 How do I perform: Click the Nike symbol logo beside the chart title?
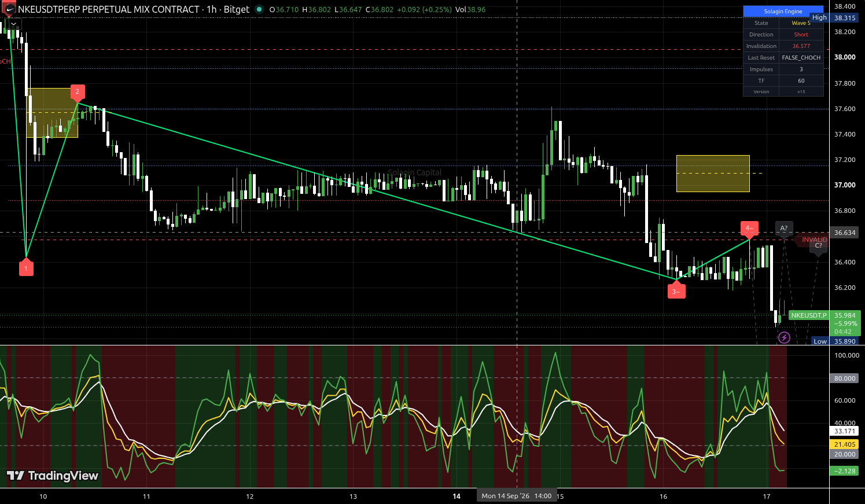pyautogui.click(x=9, y=9)
